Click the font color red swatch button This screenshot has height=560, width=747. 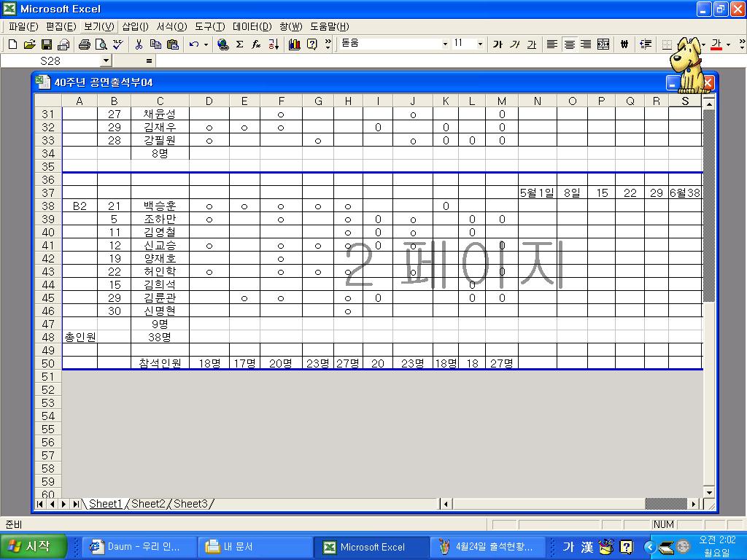(x=716, y=44)
